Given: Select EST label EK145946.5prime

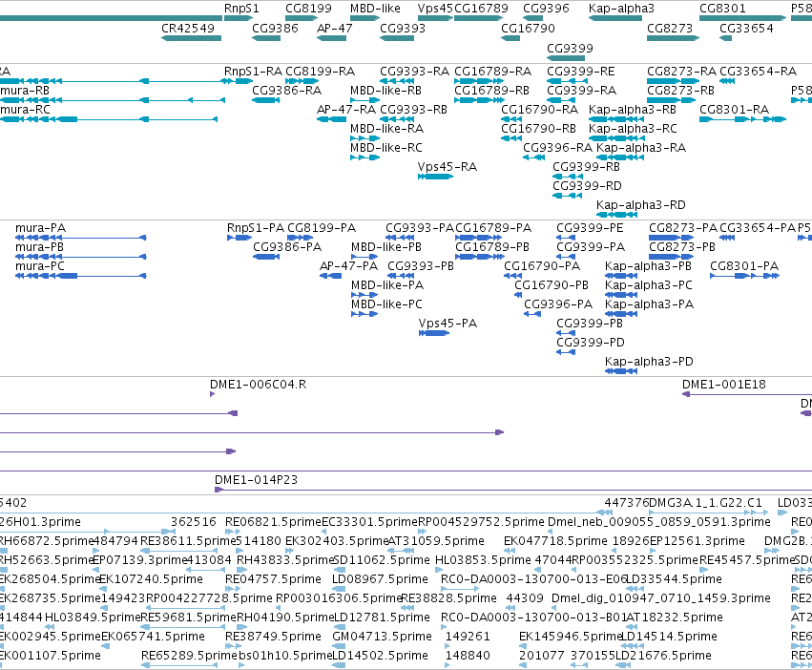Looking at the screenshot, I should coord(571,637).
